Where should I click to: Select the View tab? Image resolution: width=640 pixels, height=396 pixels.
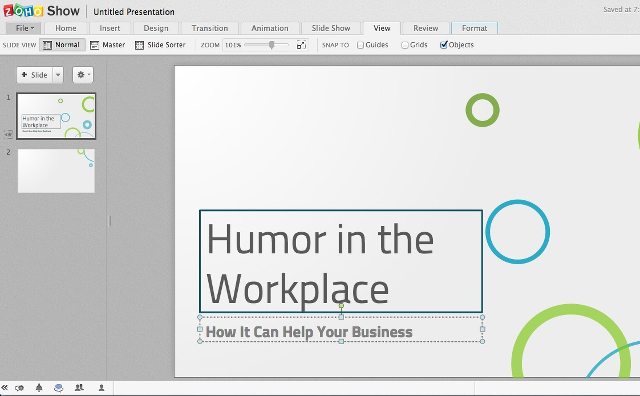[382, 28]
